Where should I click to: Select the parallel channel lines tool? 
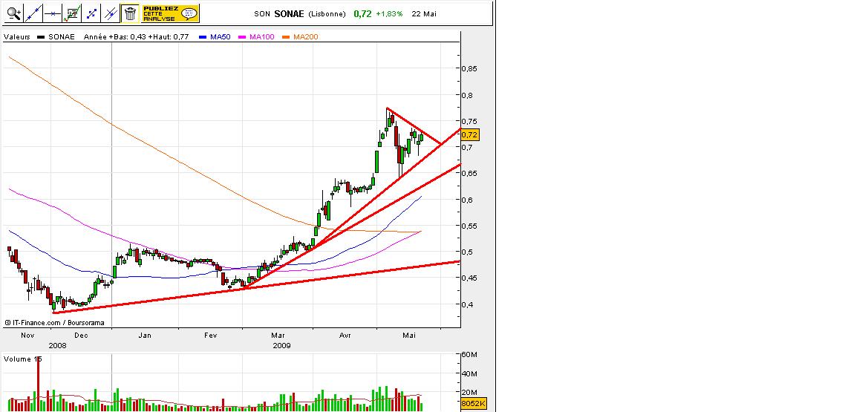pos(110,13)
